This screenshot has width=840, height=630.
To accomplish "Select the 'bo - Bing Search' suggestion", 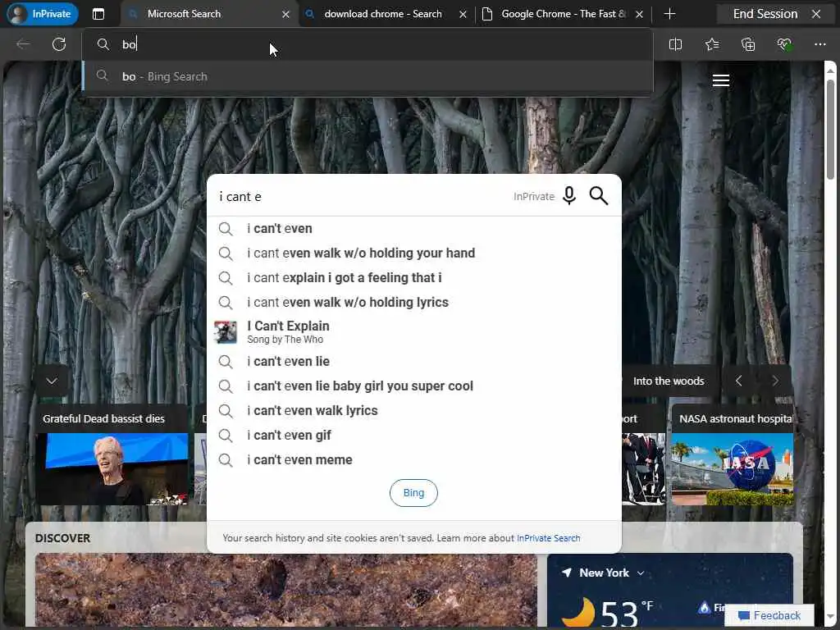I will coord(368,76).
